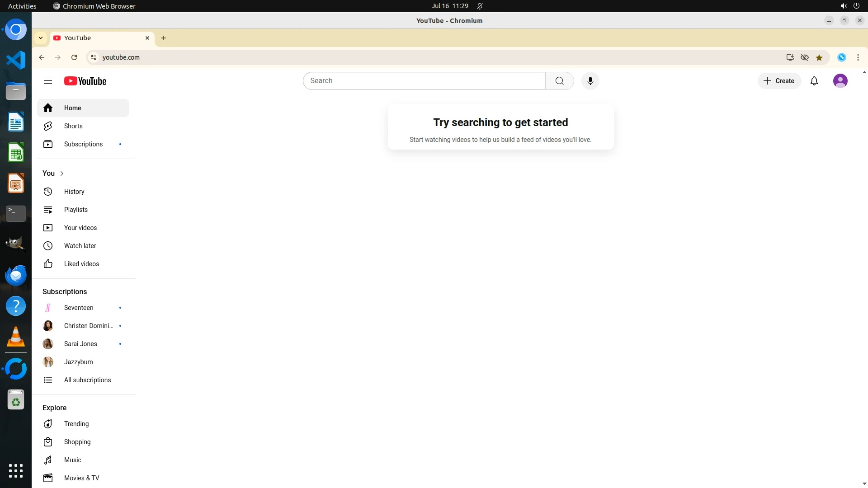The width and height of the screenshot is (868, 488).
Task: Open Shorts from the sidebar
Action: [73, 126]
